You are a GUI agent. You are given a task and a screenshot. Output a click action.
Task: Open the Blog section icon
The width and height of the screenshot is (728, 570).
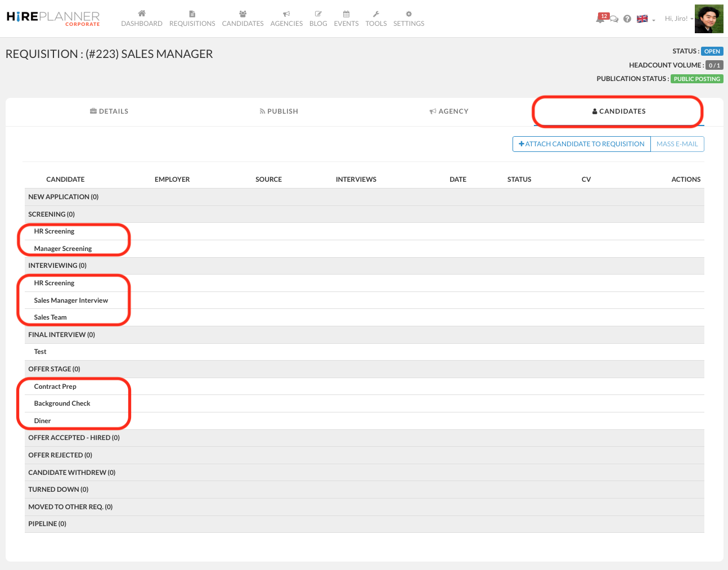pos(318,14)
